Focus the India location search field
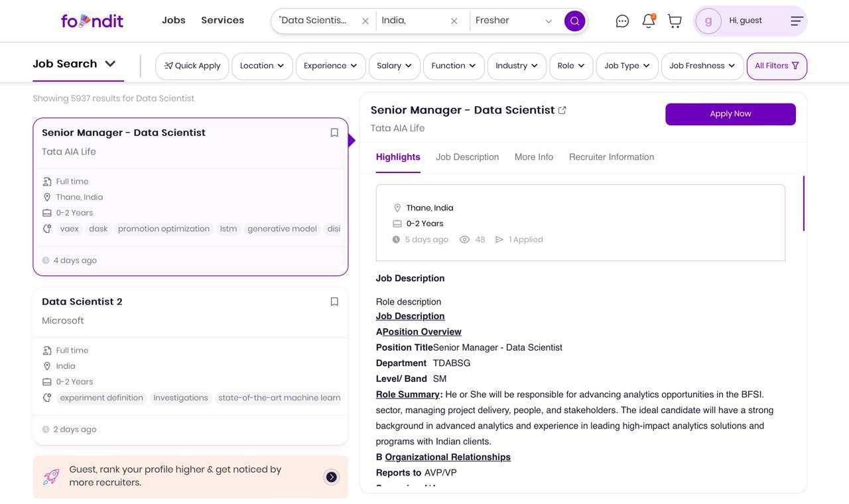Image resolution: width=849 pixels, height=504 pixels. point(411,21)
